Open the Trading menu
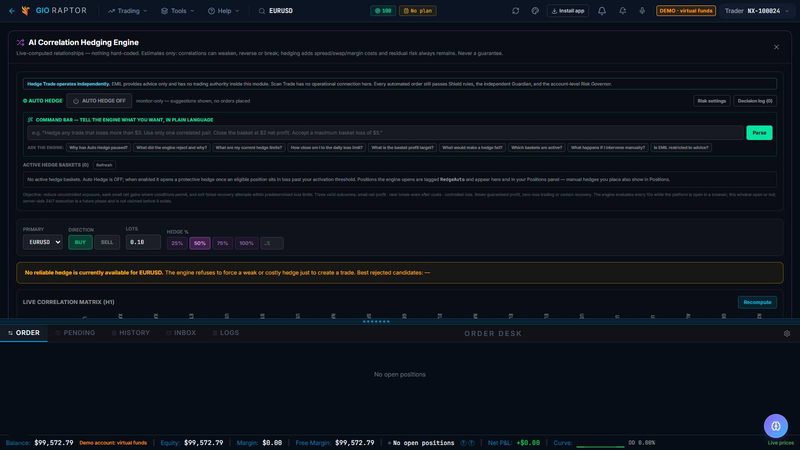The image size is (800, 450). click(x=128, y=11)
